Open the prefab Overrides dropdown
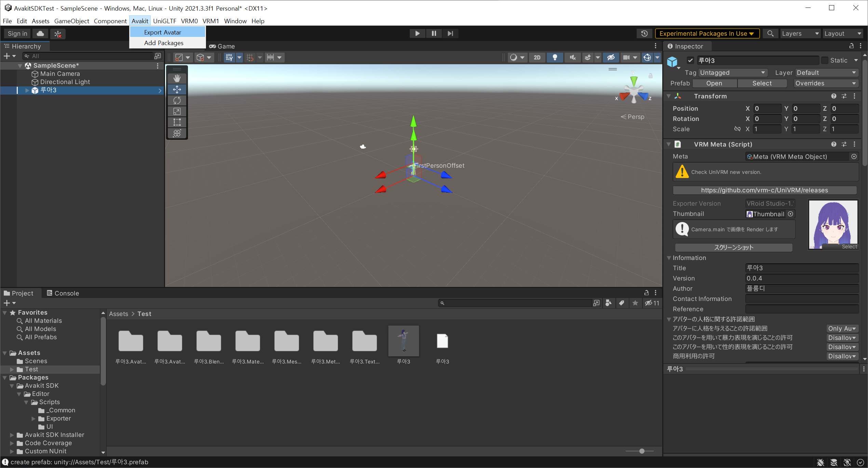 (x=826, y=83)
